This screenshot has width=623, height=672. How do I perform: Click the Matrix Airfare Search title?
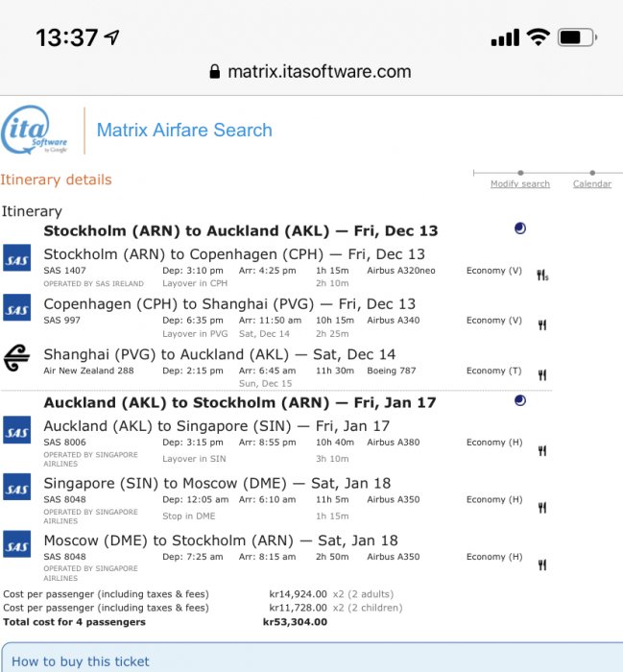pos(184,131)
